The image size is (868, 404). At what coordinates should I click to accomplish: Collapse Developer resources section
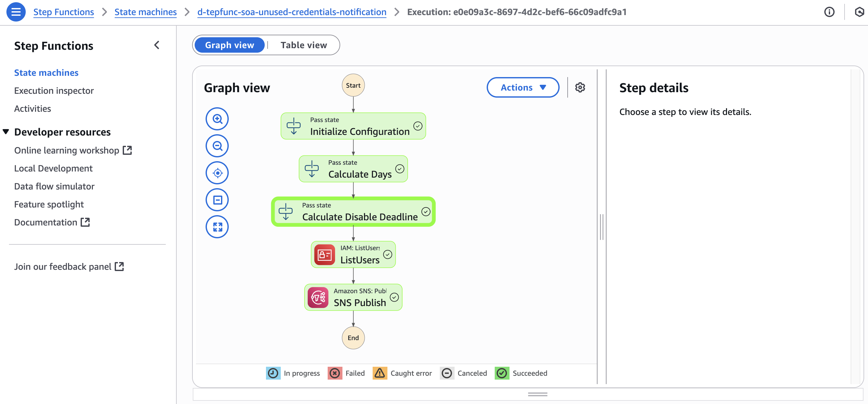click(x=6, y=132)
